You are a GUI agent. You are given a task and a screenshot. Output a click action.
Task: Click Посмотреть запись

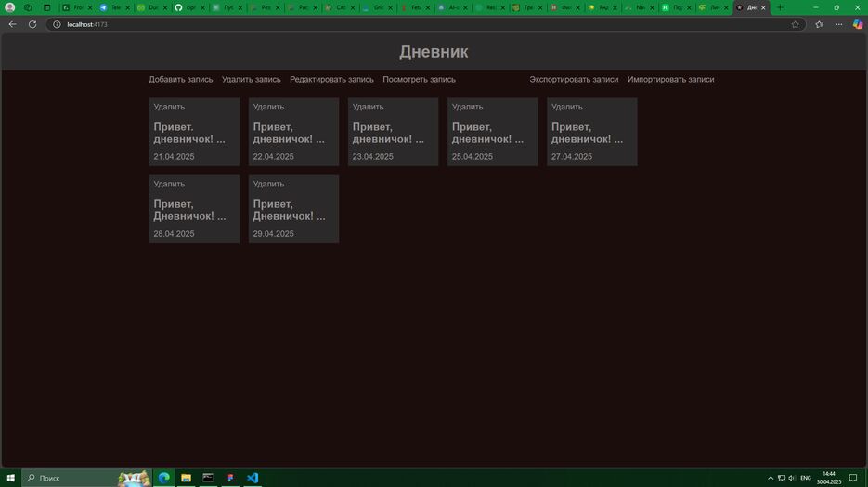pos(419,79)
